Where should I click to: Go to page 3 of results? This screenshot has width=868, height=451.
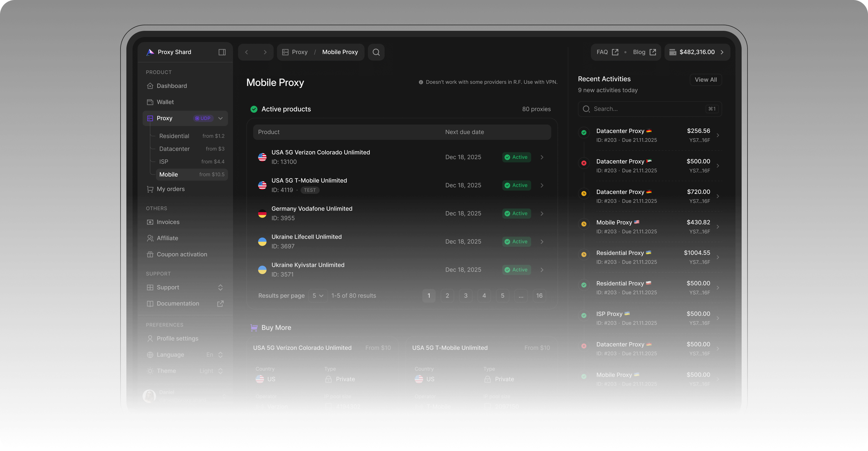tap(465, 296)
